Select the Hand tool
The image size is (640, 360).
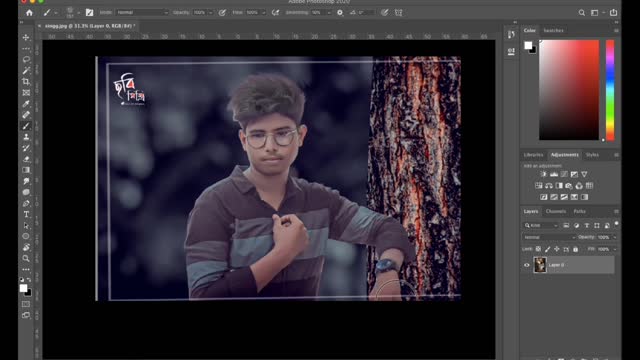tap(26, 247)
